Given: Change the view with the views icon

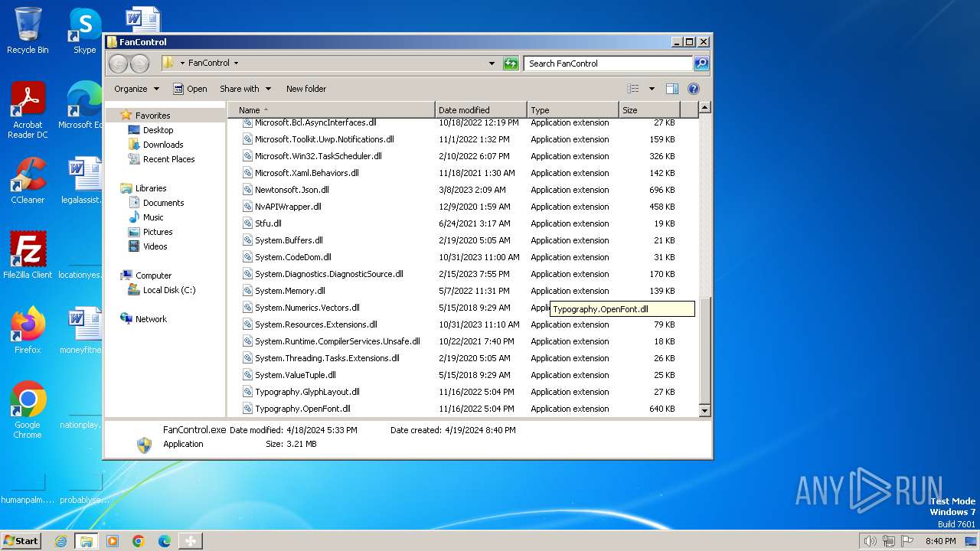Looking at the screenshot, I should pos(633,89).
